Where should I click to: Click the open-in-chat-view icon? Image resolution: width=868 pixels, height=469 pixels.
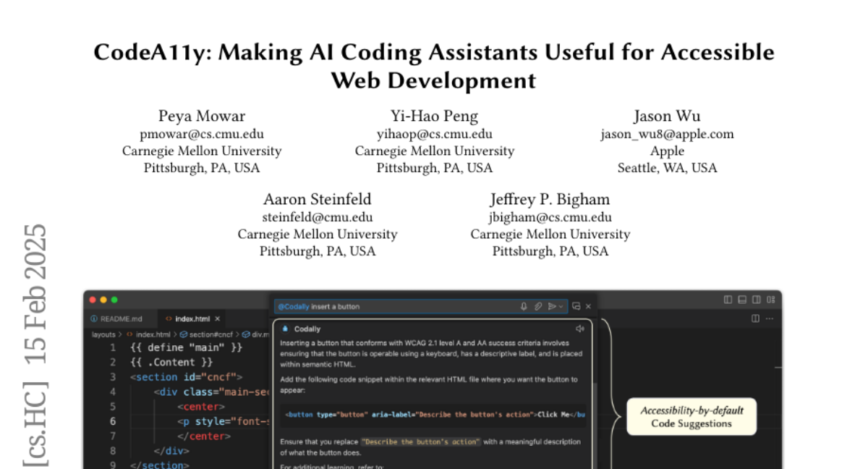(576, 307)
